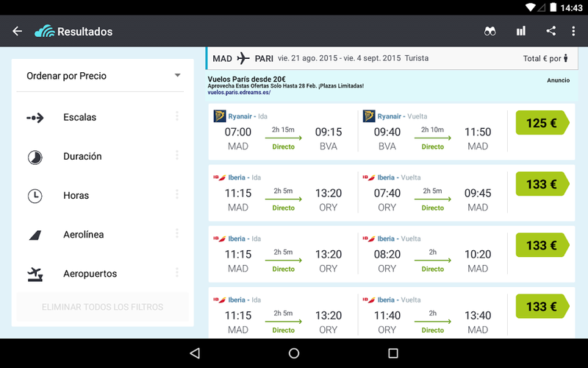Click the Iberia Vuelta logo for 08:20 flight
588x368 pixels.
click(x=369, y=238)
